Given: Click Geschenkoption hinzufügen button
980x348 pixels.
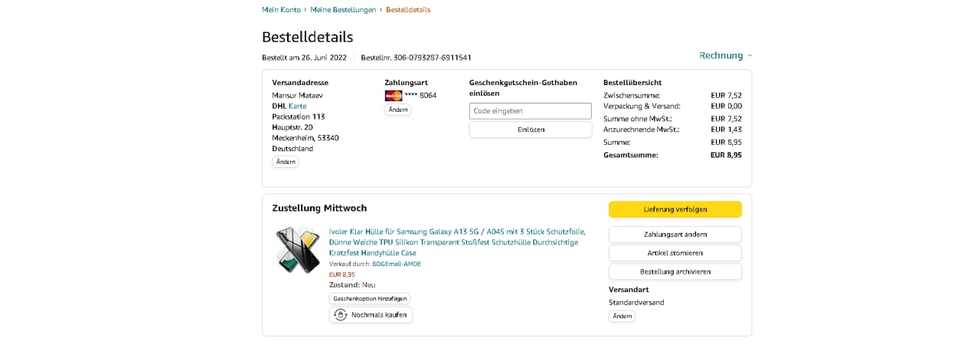Looking at the screenshot, I should point(370,298).
